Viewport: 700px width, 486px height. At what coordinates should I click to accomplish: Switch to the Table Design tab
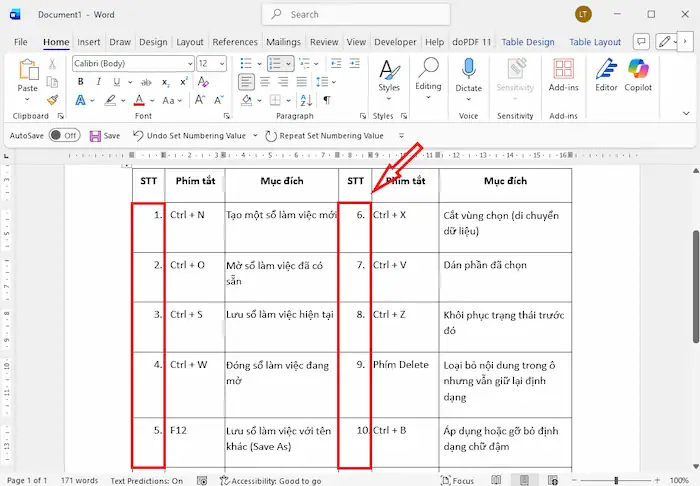(x=527, y=42)
